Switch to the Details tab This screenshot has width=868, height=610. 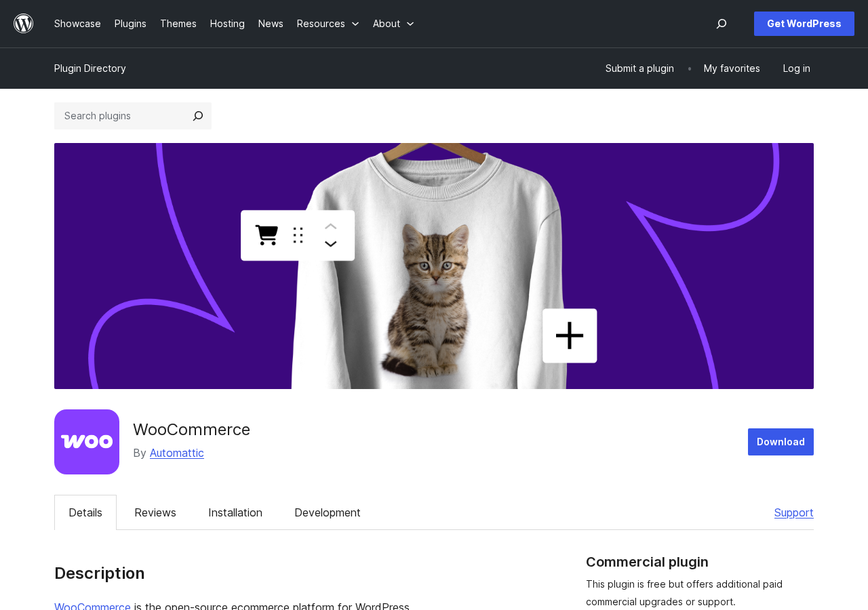[85, 512]
